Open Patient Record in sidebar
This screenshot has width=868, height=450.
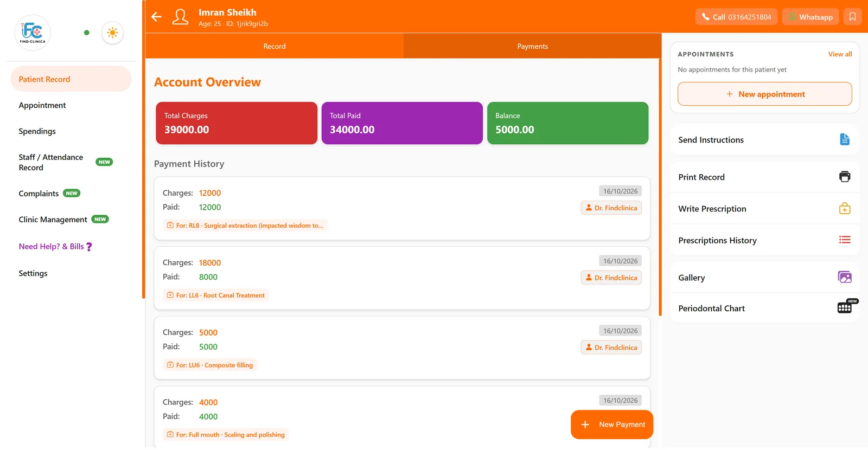coord(71,79)
